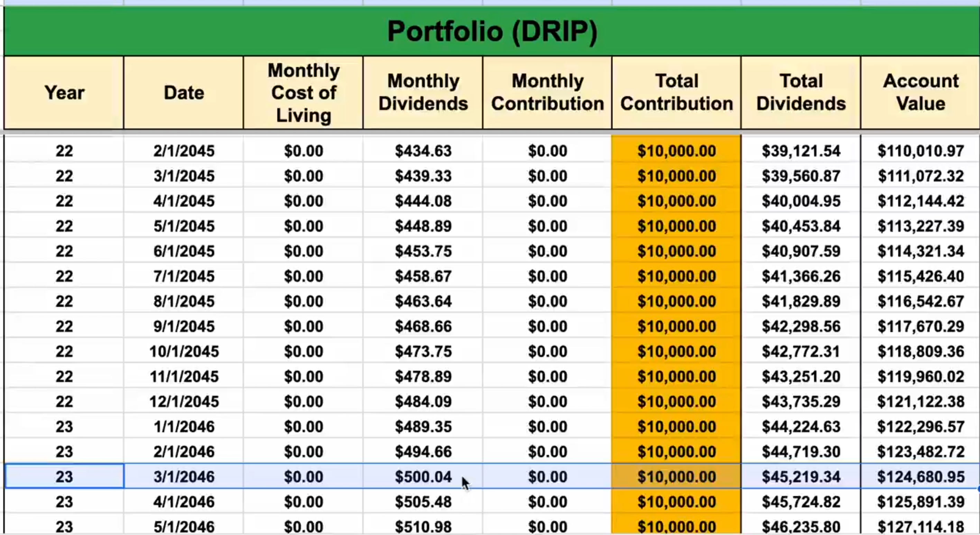Select the date cell 12/1/2045
The height and width of the screenshot is (535, 980).
pos(184,402)
